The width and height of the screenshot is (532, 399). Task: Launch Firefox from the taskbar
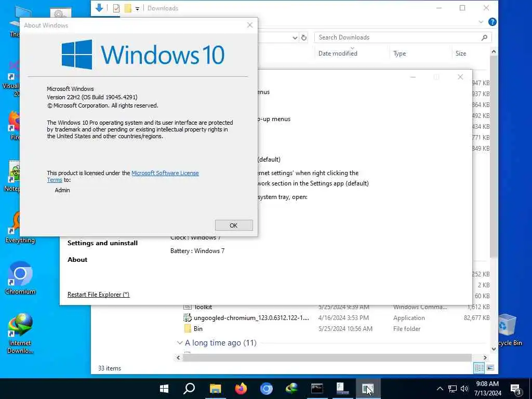pos(241,389)
